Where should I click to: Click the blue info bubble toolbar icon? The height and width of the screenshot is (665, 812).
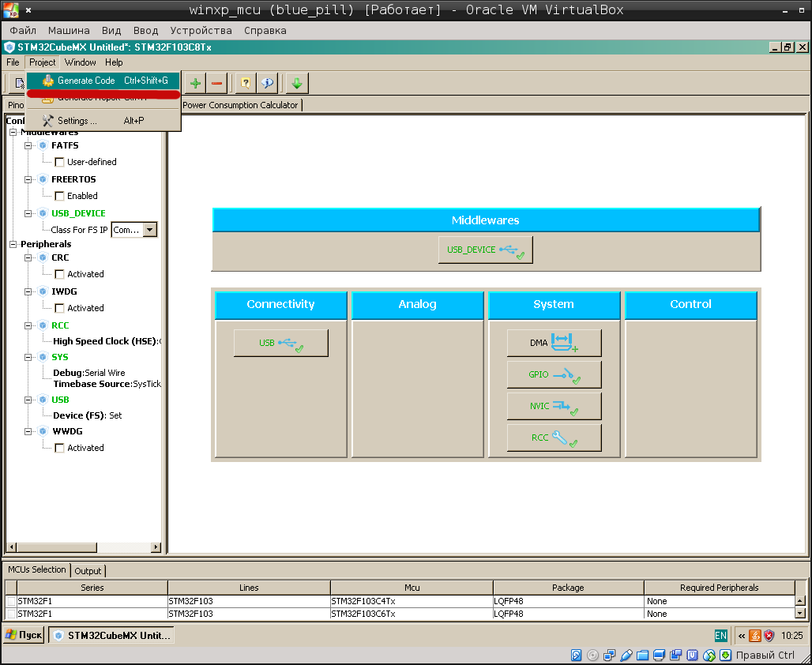point(267,83)
